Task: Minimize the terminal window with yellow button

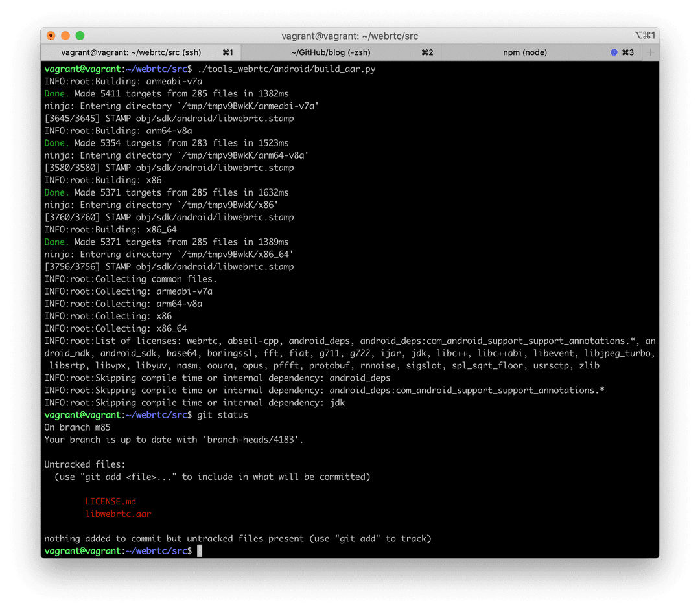Action: click(x=65, y=36)
